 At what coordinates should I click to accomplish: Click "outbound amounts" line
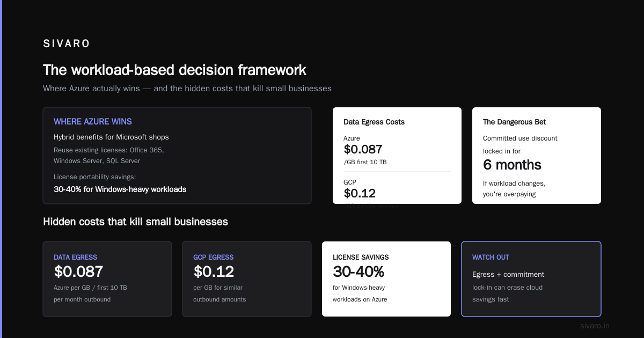(x=219, y=299)
